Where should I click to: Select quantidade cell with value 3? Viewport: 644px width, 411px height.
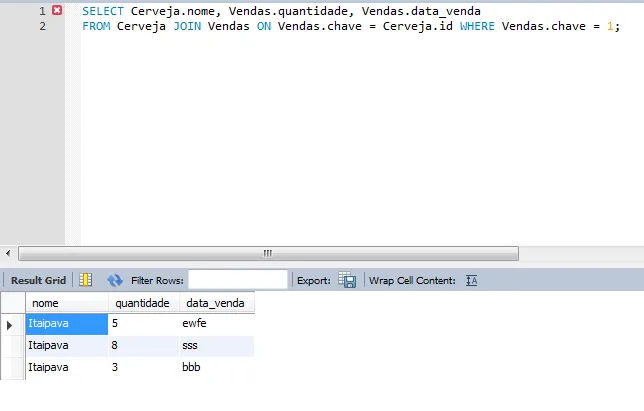(143, 367)
